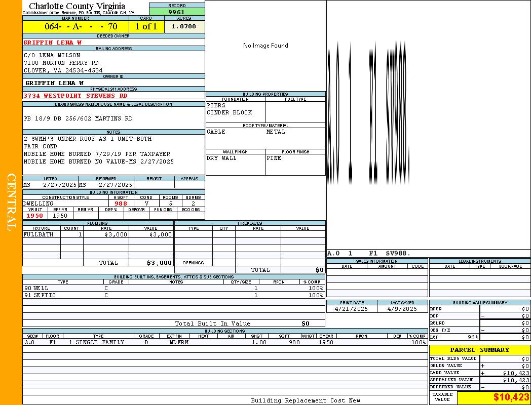Select the deeded owner name in red
Image resolution: width=532 pixels, height=405 pixels.
pyautogui.click(x=53, y=43)
